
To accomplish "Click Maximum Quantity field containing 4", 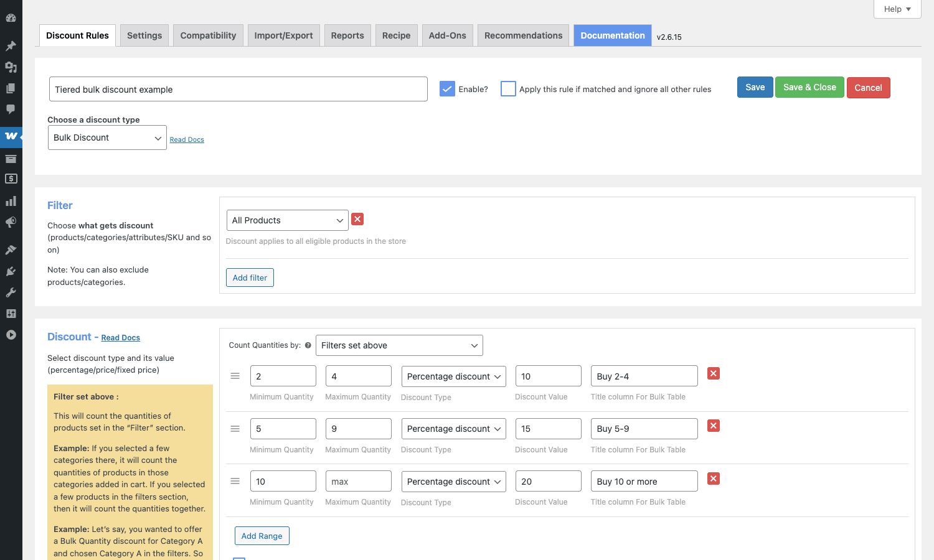I will (359, 376).
